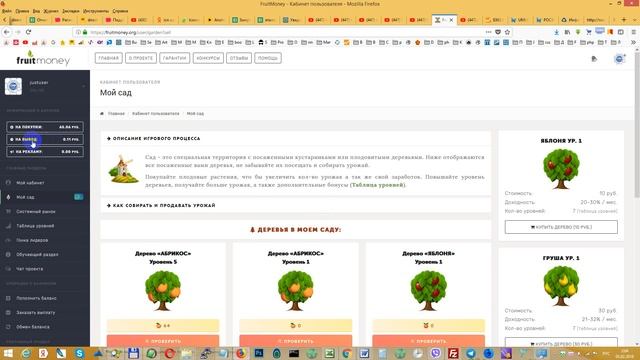Image resolution: width=640 pixels, height=360 pixels.
Task: Click the user avatar in the sidebar
Action: click(x=13, y=86)
